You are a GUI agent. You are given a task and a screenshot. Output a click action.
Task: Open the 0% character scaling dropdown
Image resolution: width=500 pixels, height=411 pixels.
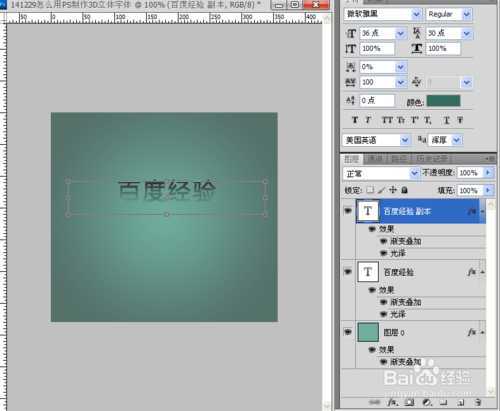coord(400,67)
